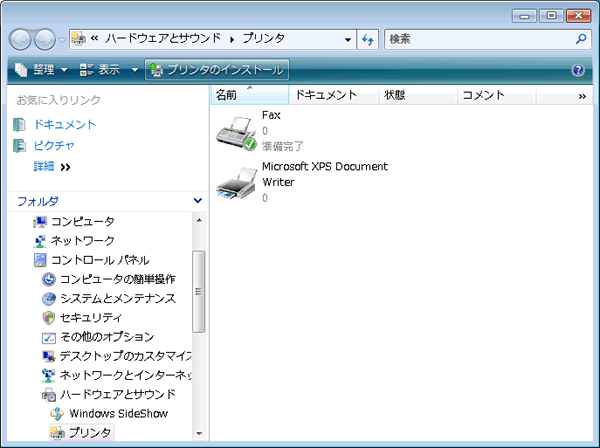Viewport: 600px width, 448px height.
Task: Select ネットワーク in the folder tree
Action: [83, 240]
